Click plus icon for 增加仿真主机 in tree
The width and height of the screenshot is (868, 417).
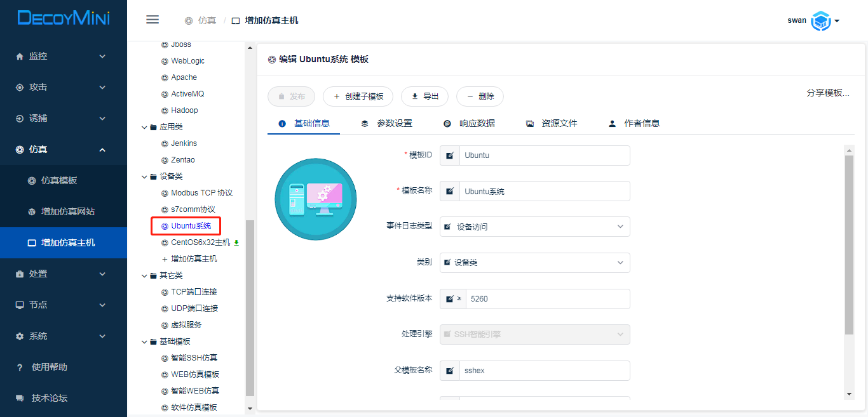click(x=165, y=259)
